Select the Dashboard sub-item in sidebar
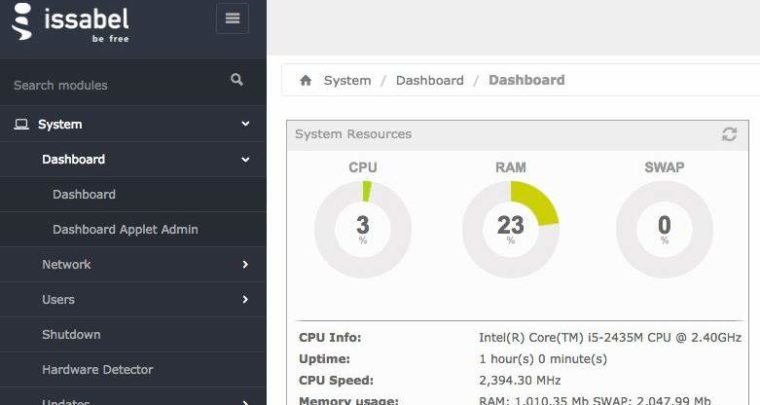The height and width of the screenshot is (405, 760). [x=84, y=194]
